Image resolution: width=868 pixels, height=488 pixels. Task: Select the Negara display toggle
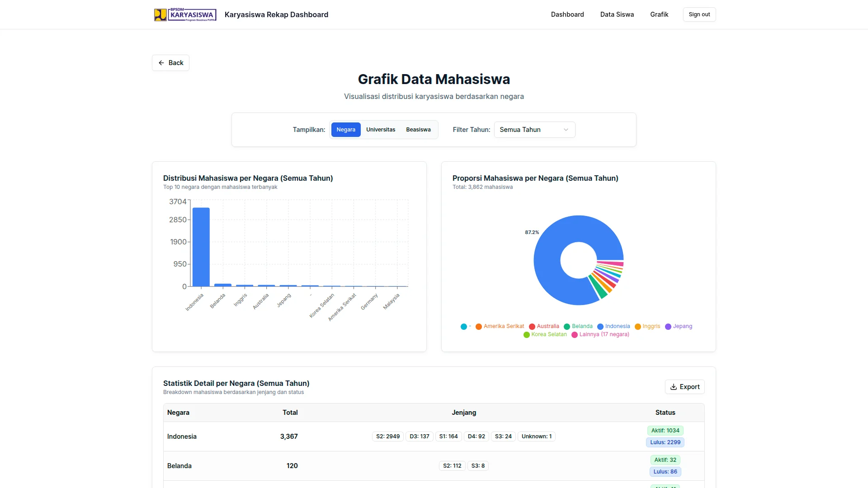pyautogui.click(x=346, y=130)
